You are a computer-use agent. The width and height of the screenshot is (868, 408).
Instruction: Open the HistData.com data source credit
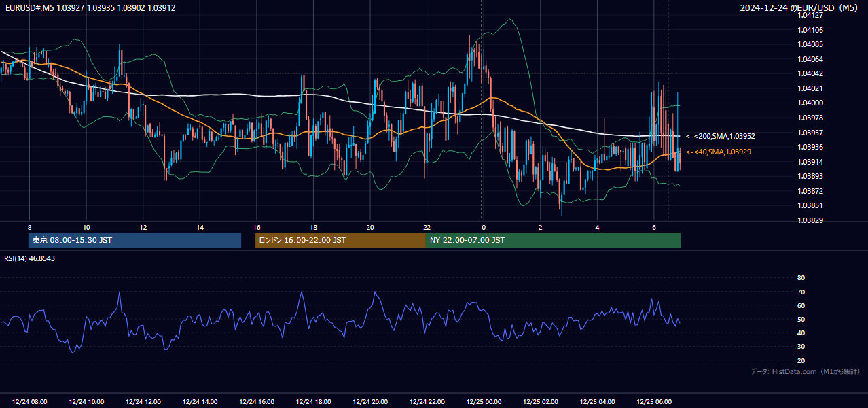pyautogui.click(x=805, y=371)
